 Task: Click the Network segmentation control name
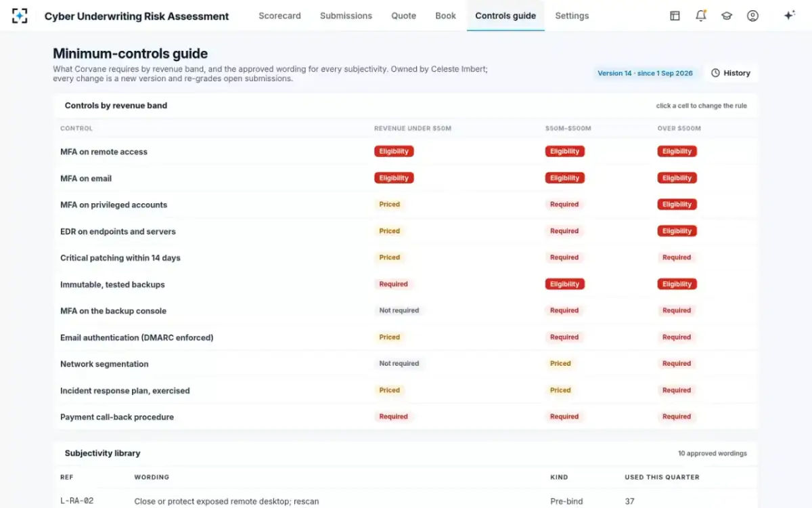(x=104, y=364)
